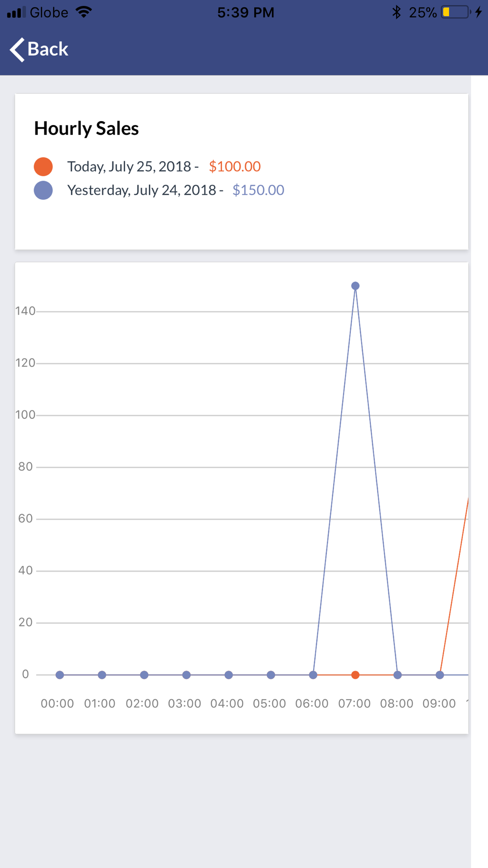Tap the cellular signal bars icon
Image resolution: width=488 pixels, height=868 pixels.
pyautogui.click(x=16, y=12)
